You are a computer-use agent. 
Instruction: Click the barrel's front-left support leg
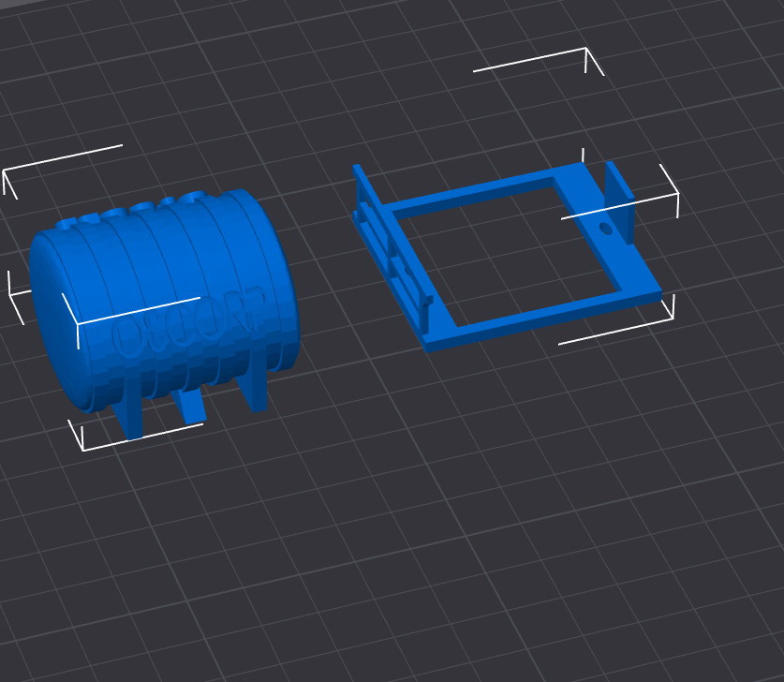(130, 414)
